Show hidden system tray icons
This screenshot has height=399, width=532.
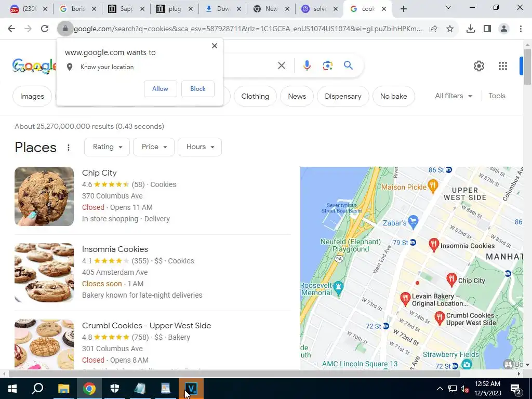point(440,389)
